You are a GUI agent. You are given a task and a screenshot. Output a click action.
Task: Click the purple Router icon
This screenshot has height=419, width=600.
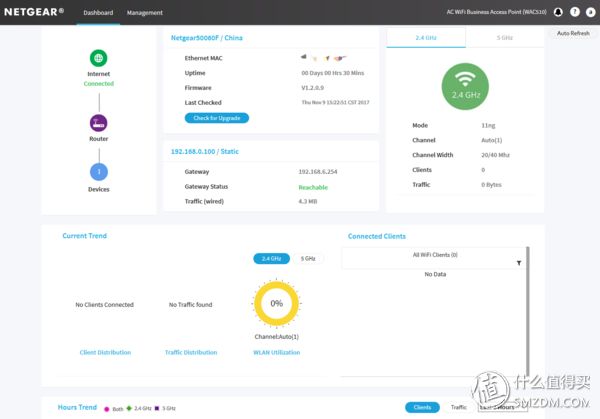tap(99, 123)
